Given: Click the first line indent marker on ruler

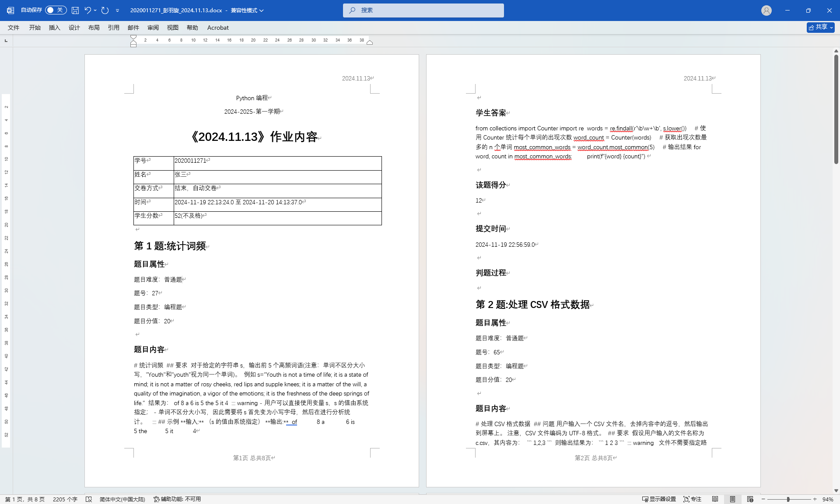Looking at the screenshot, I should 133,37.
